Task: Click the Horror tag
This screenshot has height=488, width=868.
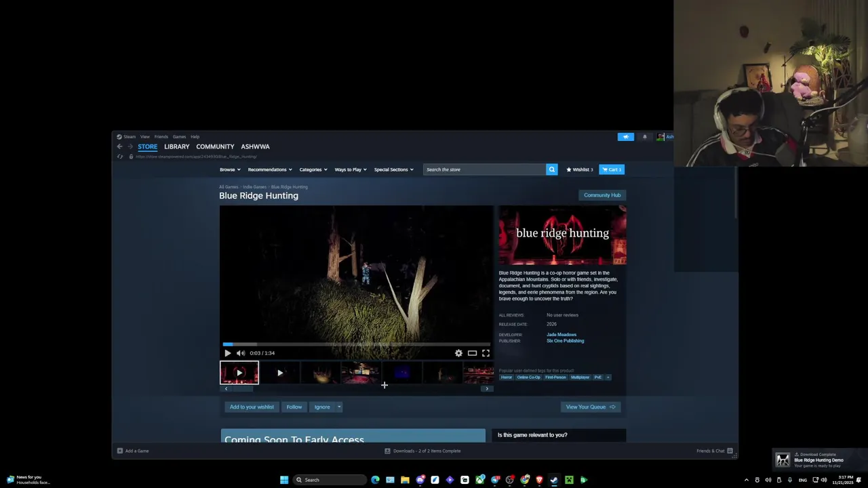Action: [507, 378]
